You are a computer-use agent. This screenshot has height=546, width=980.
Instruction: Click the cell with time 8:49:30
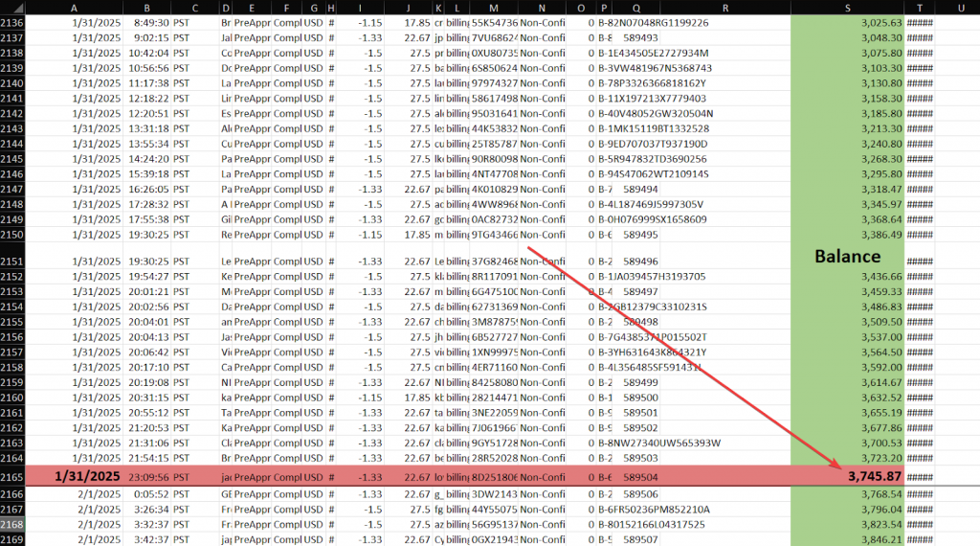pyautogui.click(x=148, y=22)
